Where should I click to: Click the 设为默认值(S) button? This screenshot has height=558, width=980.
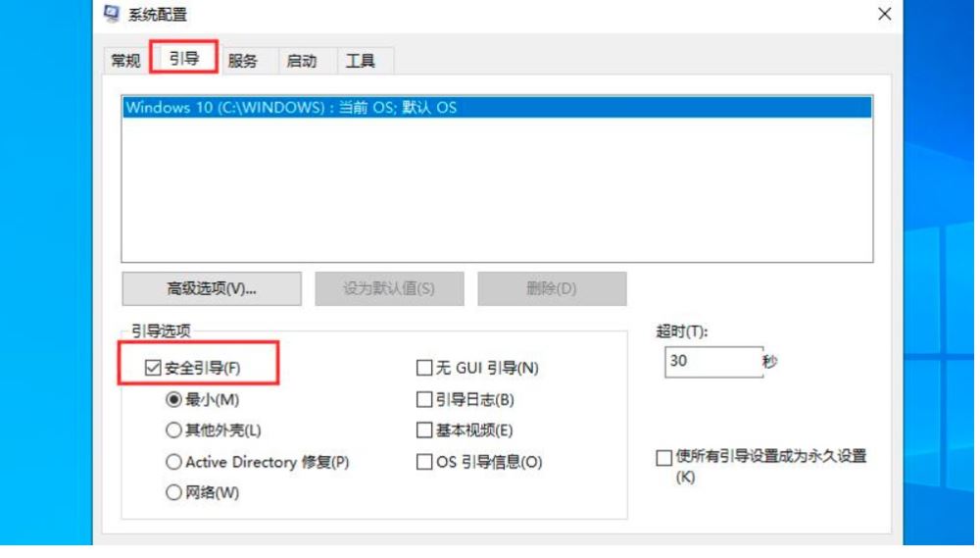(x=389, y=288)
